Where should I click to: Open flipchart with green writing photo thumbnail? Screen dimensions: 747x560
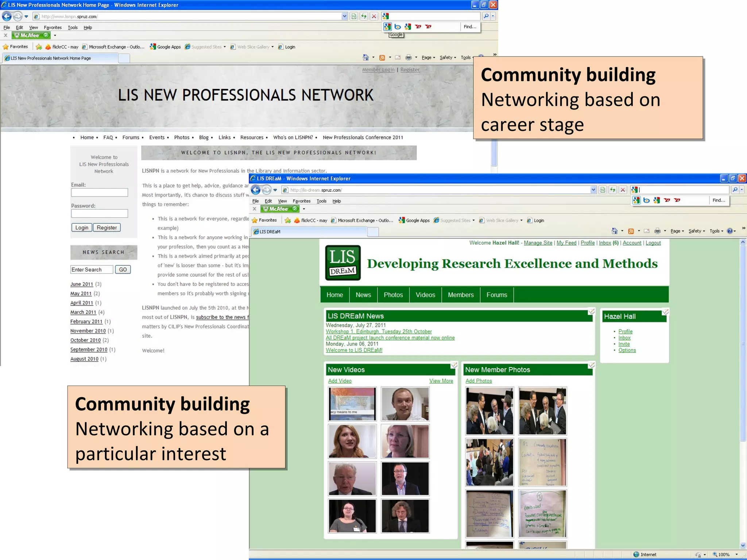tap(543, 514)
